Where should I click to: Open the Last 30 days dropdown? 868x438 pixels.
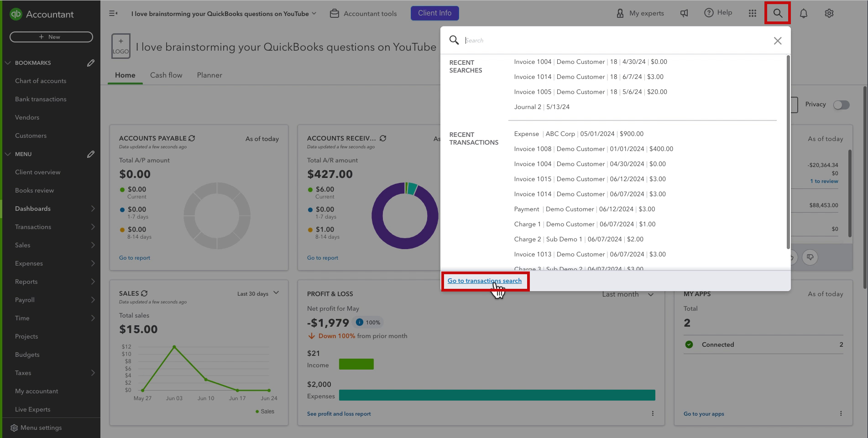(258, 293)
